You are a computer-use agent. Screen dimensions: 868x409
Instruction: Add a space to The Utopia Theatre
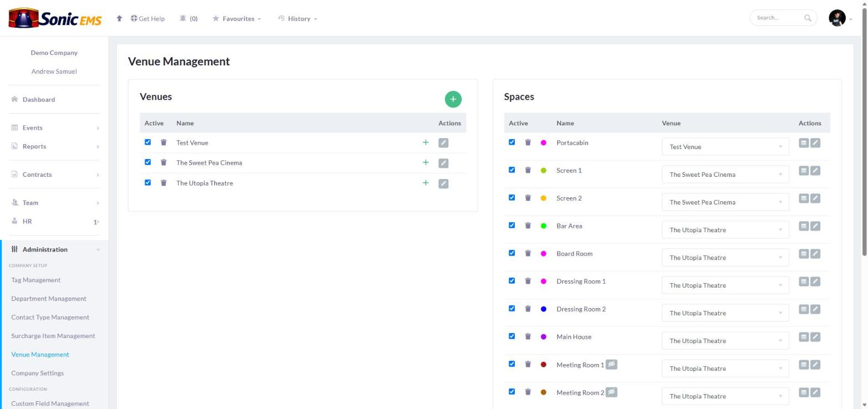tap(425, 183)
